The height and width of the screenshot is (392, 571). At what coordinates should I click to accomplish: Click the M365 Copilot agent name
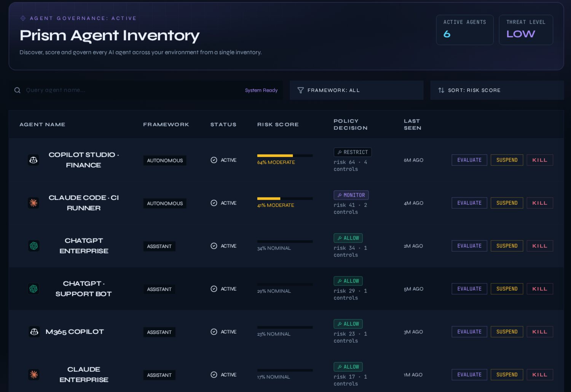[75, 332]
